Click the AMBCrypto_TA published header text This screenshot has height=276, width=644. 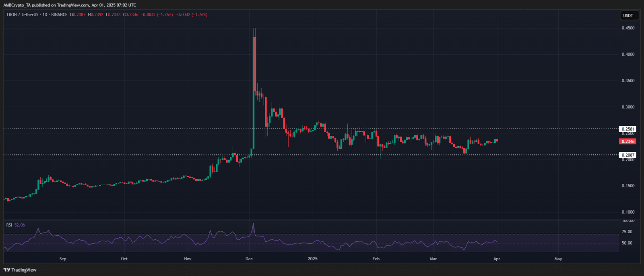click(x=70, y=5)
